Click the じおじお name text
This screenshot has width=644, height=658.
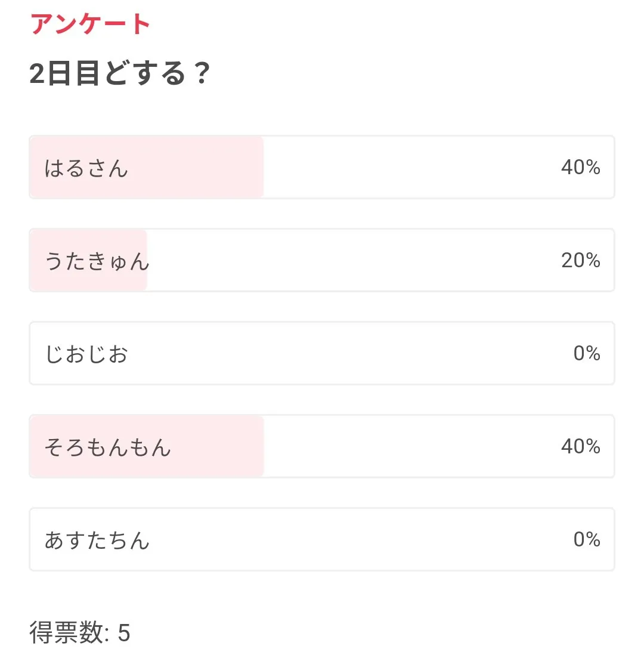click(86, 354)
